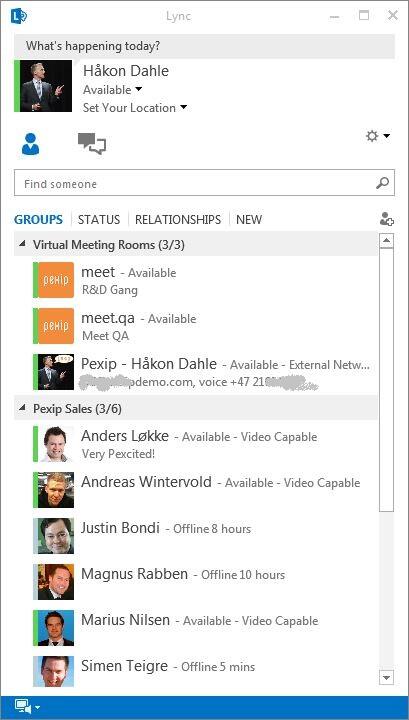This screenshot has height=720, width=409.
Task: Click the R&D Gang note text
Action: (x=110, y=290)
